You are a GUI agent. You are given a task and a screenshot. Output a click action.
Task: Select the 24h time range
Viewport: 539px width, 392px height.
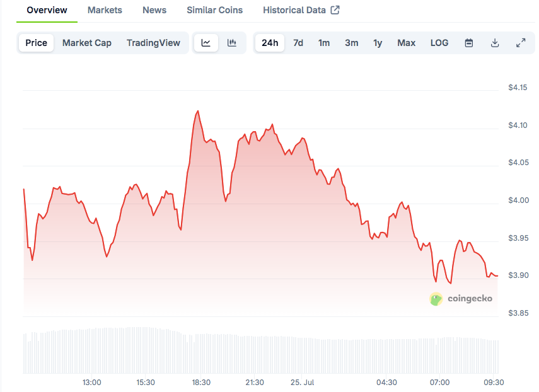click(x=270, y=43)
